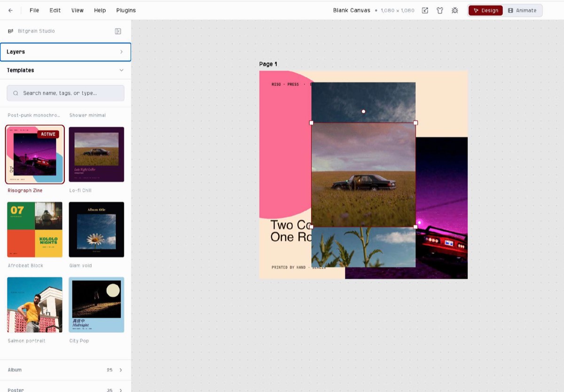Select the City Pop template thumbnail

tap(96, 305)
